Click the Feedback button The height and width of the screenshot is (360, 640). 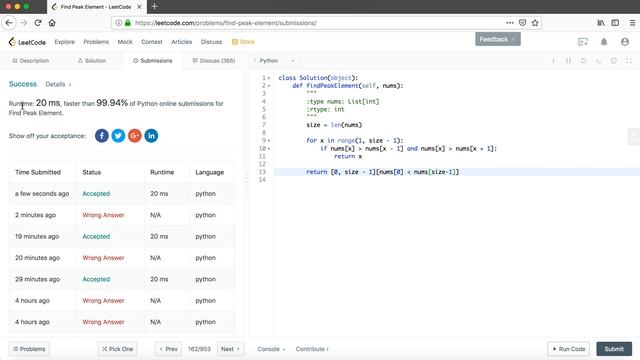pos(498,39)
